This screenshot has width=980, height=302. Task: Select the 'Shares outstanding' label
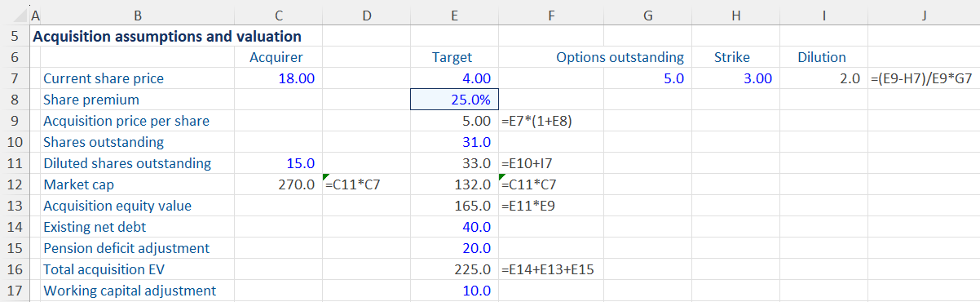coord(104,142)
